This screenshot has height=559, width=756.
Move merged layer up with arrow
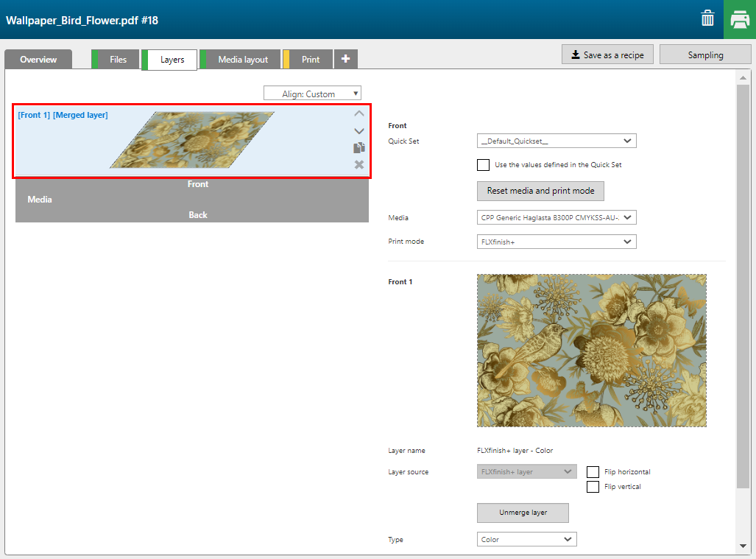click(359, 114)
